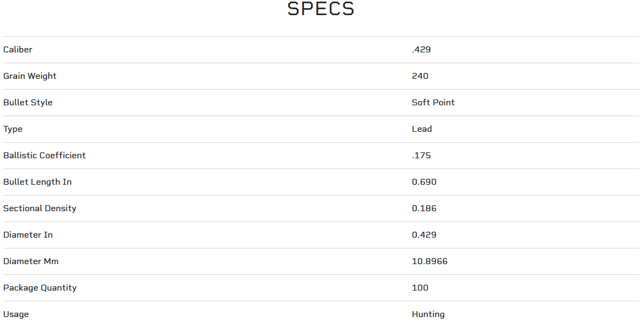Select the Lead type value
This screenshot has height=323, width=644.
click(422, 129)
